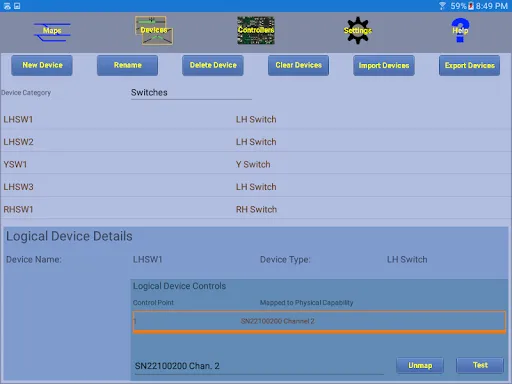Tap the Wi-Fi status icon

(x=442, y=6)
